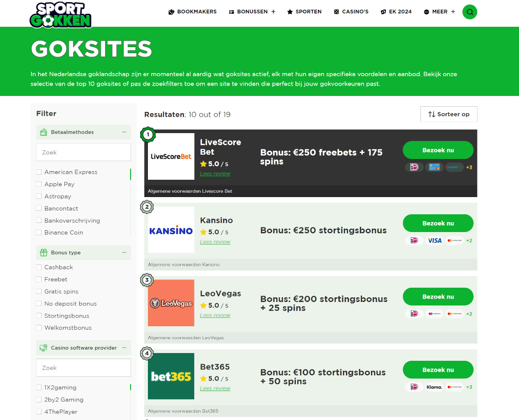Select the 1X2gaming provider checkbox
The height and width of the screenshot is (420, 519).
click(38, 387)
